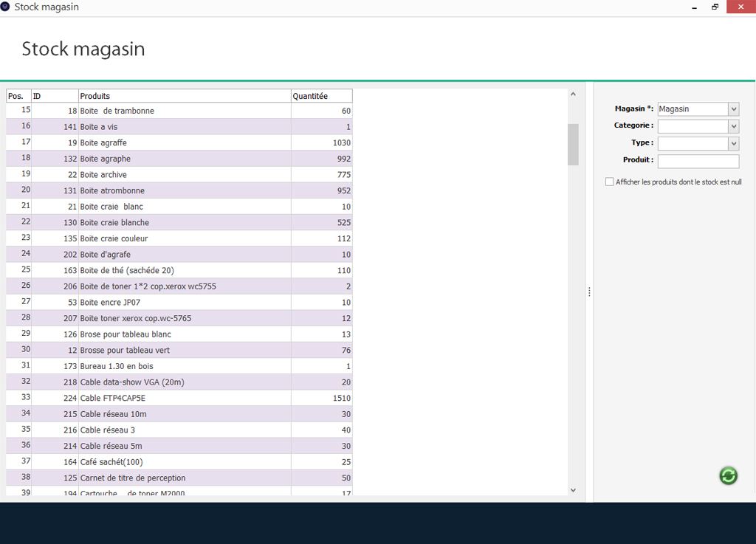Restore down the Stock magasin window
This screenshot has width=756, height=544.
715,7
